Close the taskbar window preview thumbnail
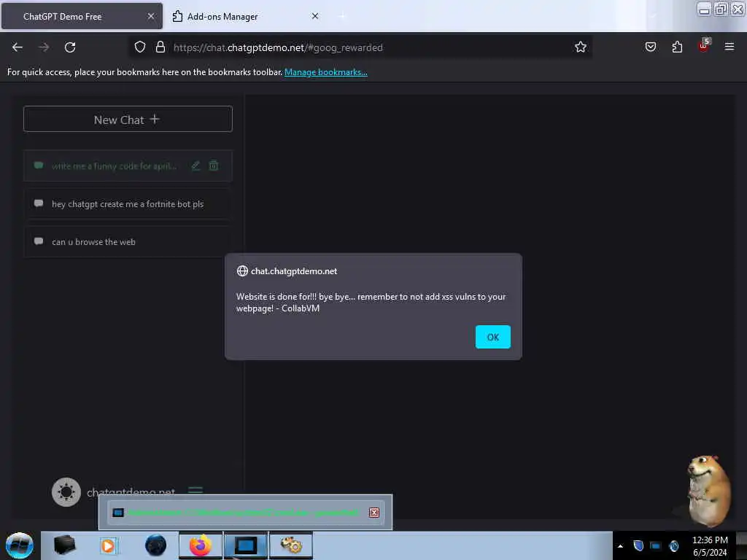This screenshot has width=747, height=560. (x=374, y=513)
